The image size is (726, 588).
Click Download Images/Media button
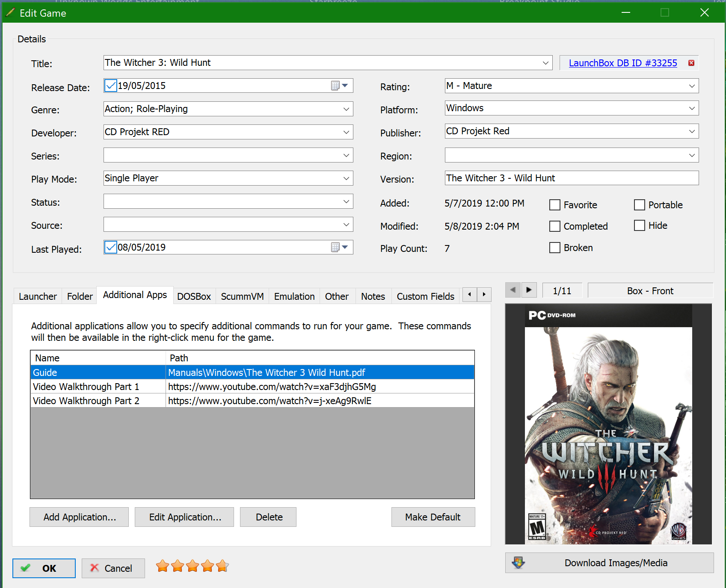pyautogui.click(x=609, y=563)
